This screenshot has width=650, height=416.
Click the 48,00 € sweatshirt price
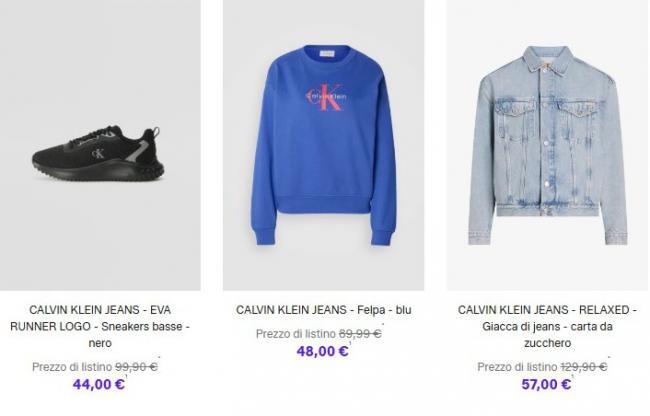click(323, 351)
